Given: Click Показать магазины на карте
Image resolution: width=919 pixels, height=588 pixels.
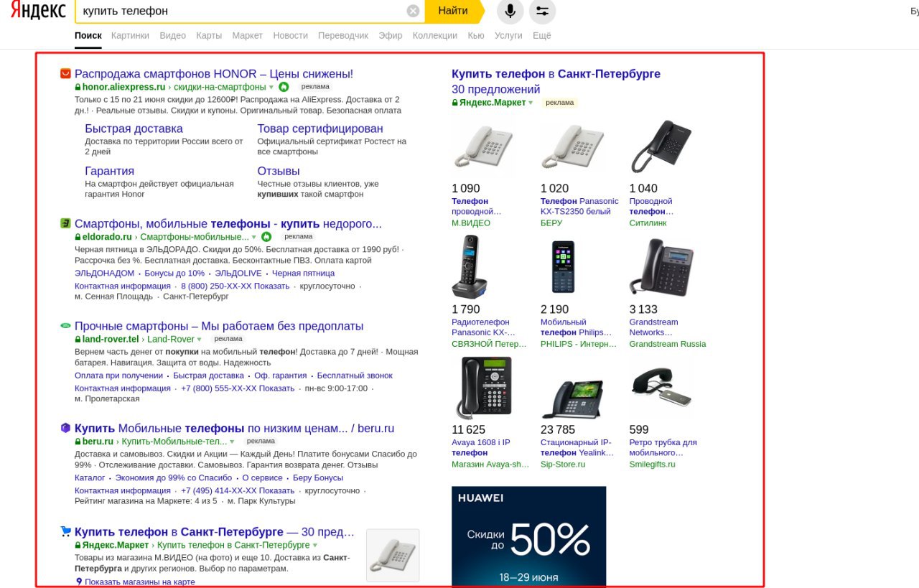Looking at the screenshot, I should pyautogui.click(x=140, y=582).
